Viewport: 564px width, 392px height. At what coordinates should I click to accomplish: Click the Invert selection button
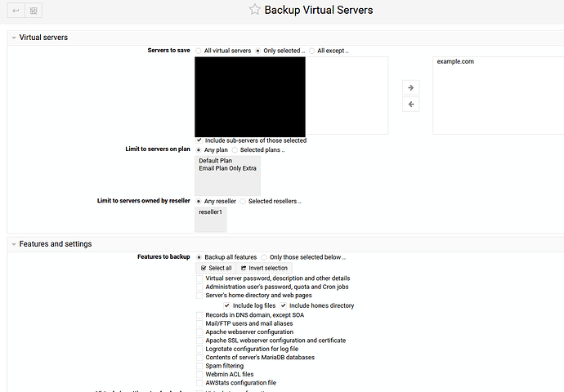[x=264, y=268]
